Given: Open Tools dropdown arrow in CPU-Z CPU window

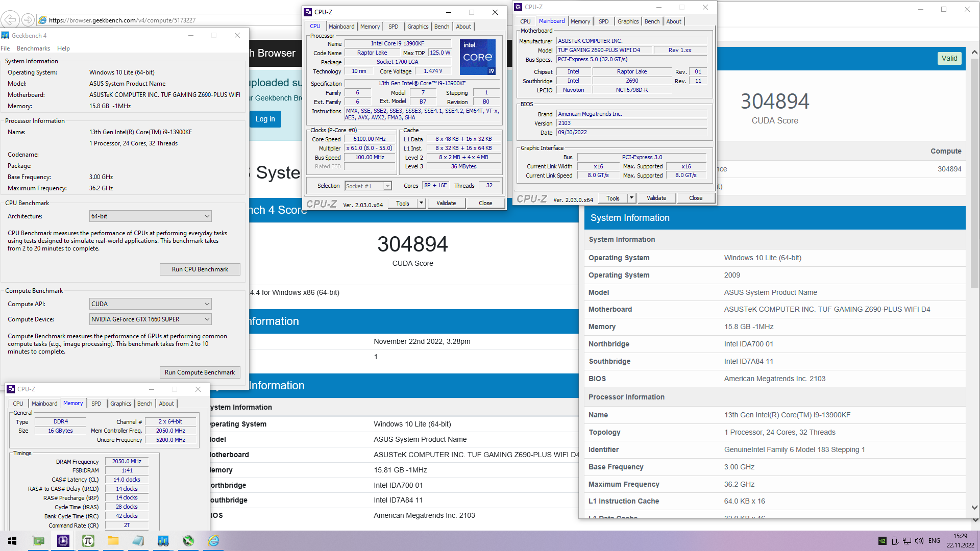Looking at the screenshot, I should pos(421,203).
